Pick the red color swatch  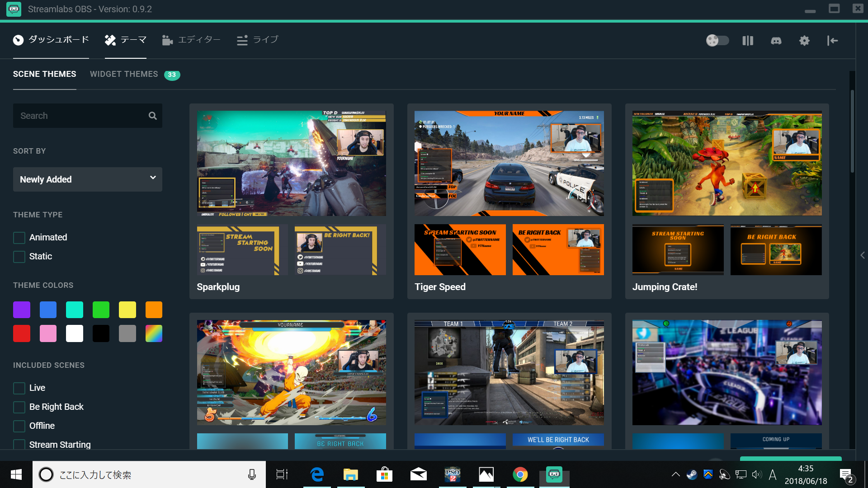coord(22,333)
